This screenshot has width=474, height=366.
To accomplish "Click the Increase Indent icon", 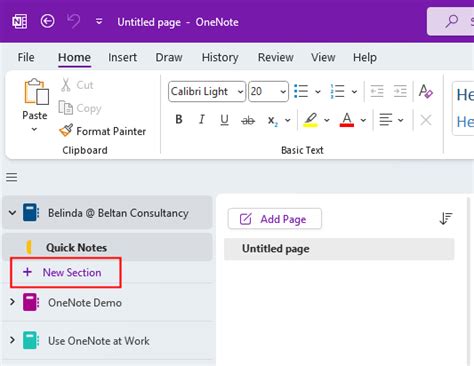I will point(400,91).
